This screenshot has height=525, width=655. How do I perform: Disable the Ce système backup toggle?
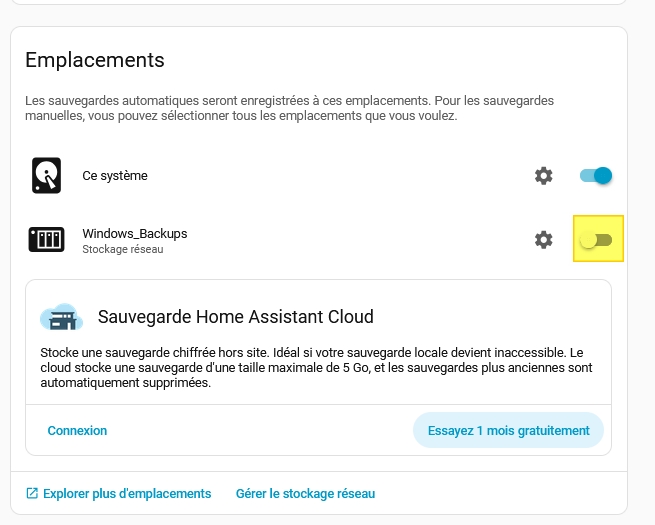[x=596, y=176]
